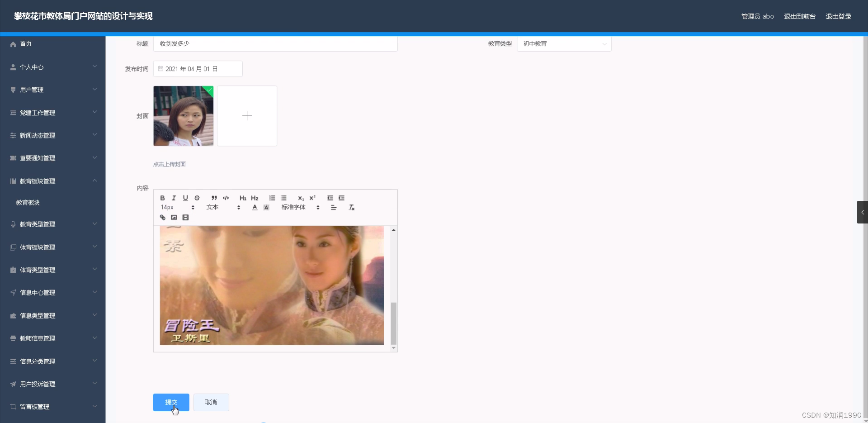Screen dimensions: 868x423
Task: Select the strikethrough icon in the editor
Action: 197,198
